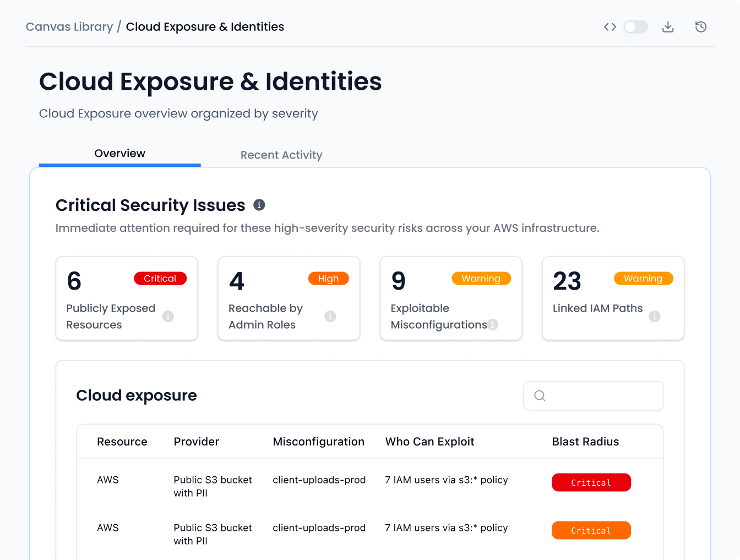Open info for Critical Security Issues
The height and width of the screenshot is (560, 740).
coord(259,204)
